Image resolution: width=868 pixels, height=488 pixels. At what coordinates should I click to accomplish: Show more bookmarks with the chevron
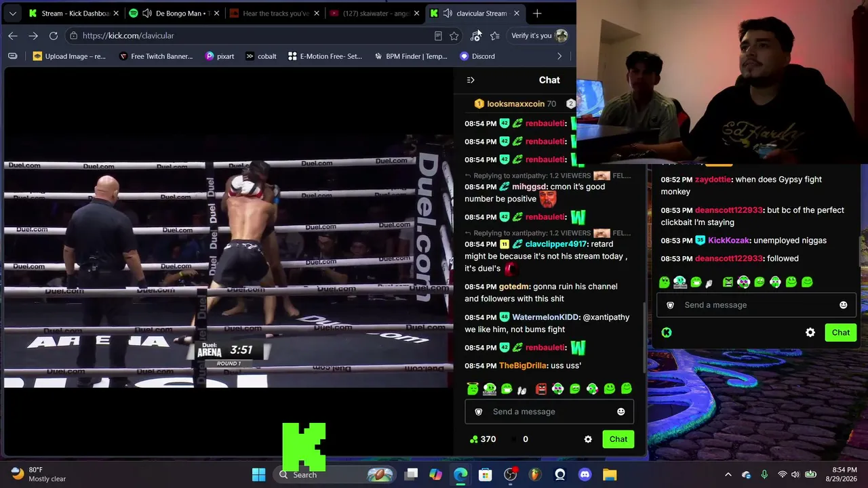559,56
